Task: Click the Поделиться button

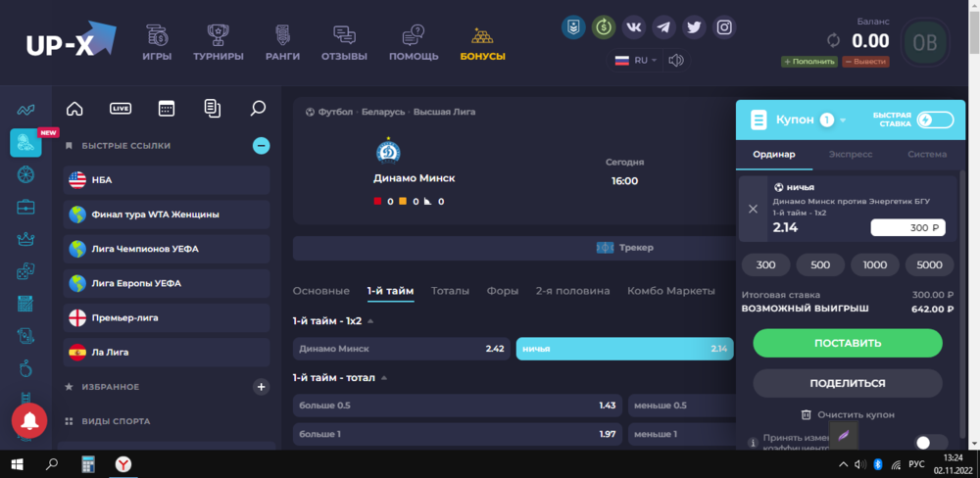Action: click(848, 383)
